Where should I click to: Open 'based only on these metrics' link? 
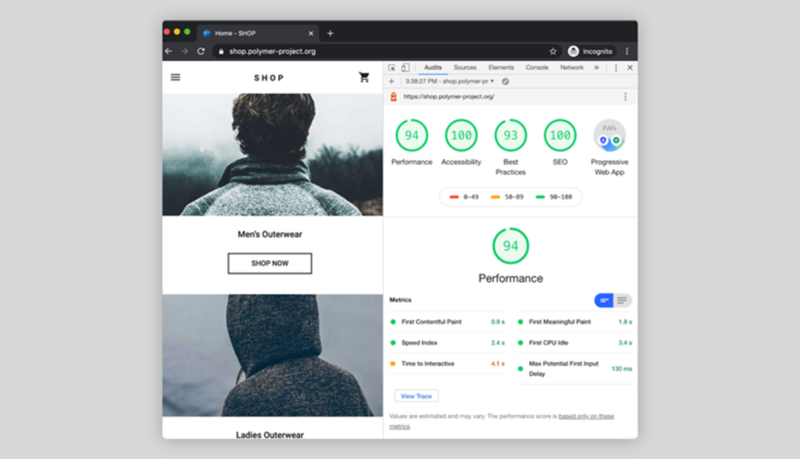[586, 416]
